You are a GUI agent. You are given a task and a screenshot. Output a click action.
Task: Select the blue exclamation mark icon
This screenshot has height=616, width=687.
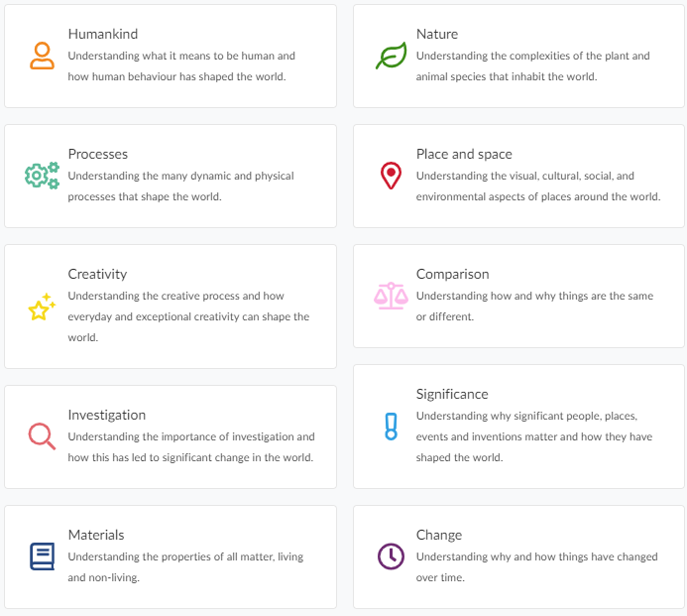tap(391, 427)
